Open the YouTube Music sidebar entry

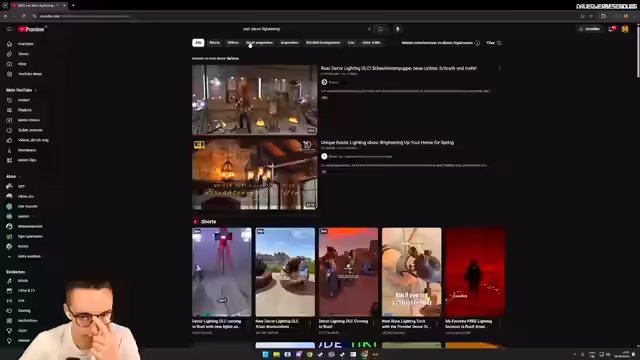(x=24, y=74)
